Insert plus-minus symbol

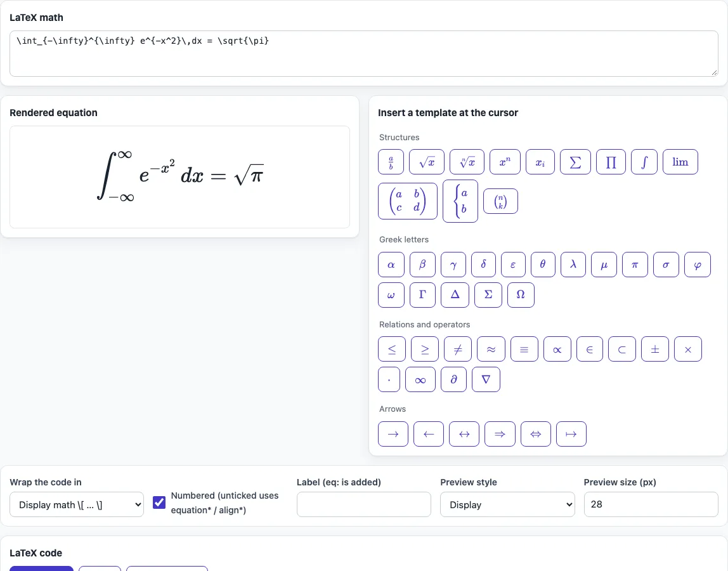(654, 349)
